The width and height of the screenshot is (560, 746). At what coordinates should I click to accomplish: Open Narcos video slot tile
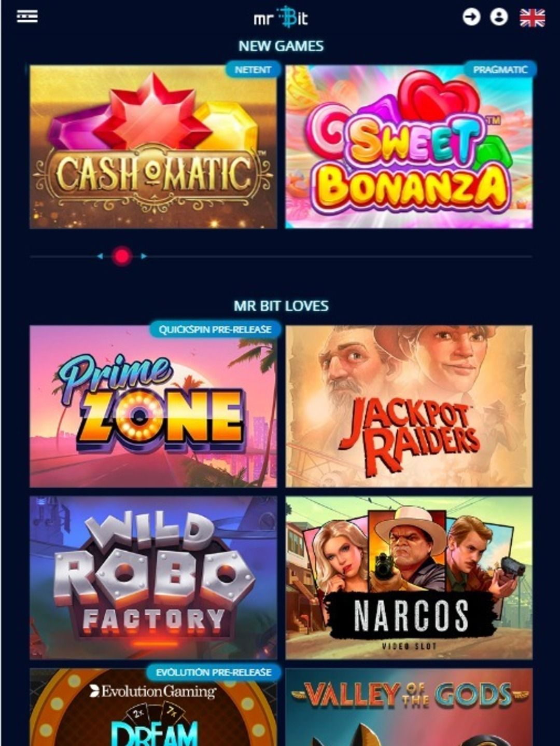click(409, 577)
